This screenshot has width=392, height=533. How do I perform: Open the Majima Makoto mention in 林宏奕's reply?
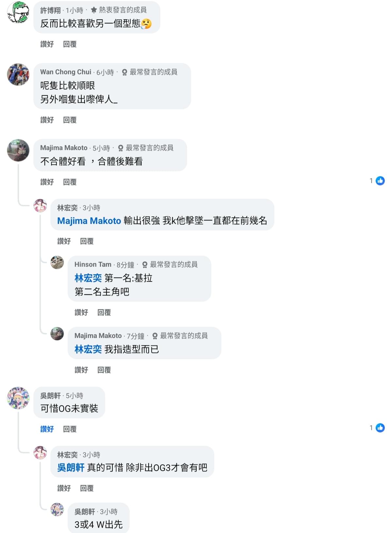click(89, 221)
